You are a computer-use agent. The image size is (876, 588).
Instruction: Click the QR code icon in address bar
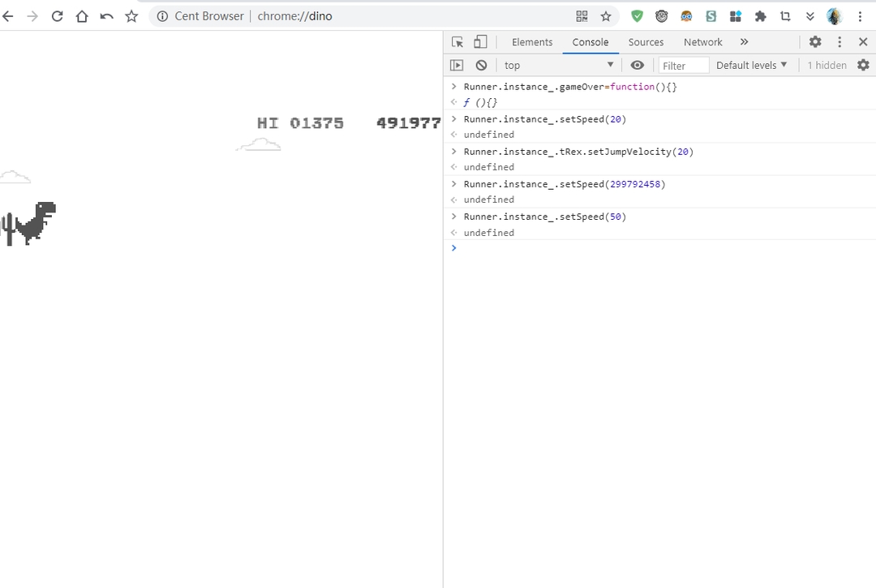pyautogui.click(x=582, y=16)
